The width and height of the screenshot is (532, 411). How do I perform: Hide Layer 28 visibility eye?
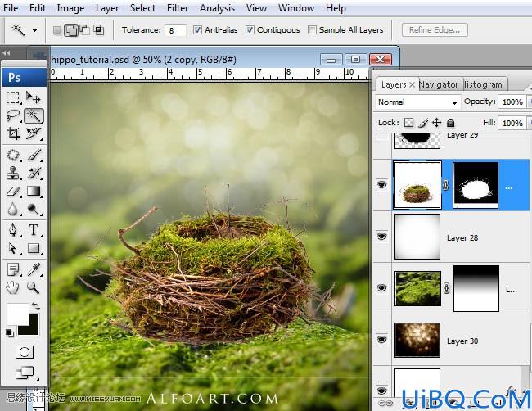tap(382, 236)
